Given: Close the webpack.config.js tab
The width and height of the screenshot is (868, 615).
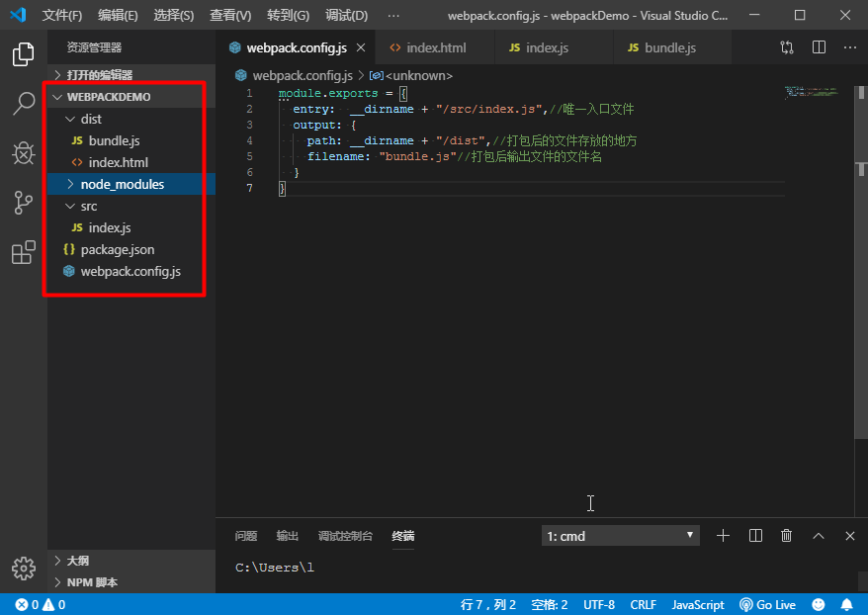Looking at the screenshot, I should (361, 48).
